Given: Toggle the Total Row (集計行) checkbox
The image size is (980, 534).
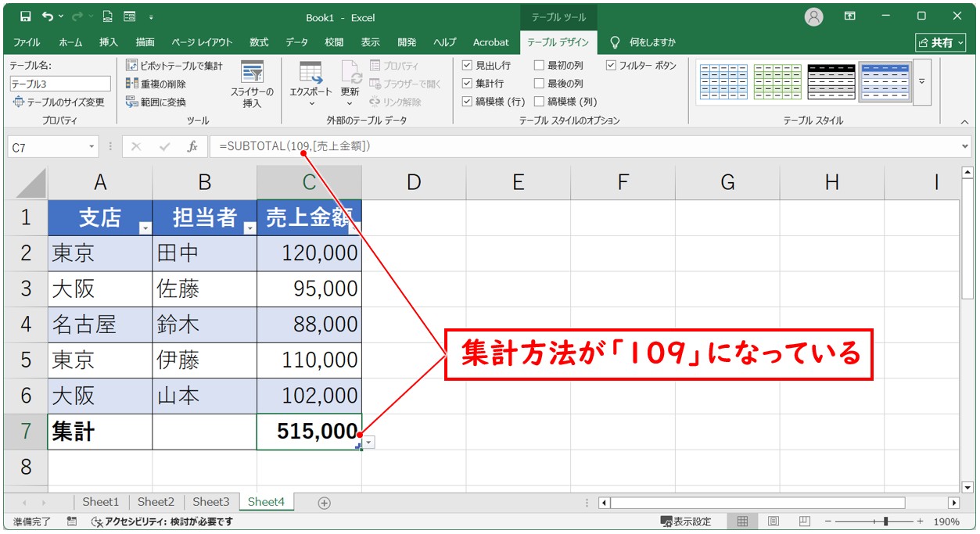Looking at the screenshot, I should (x=467, y=83).
